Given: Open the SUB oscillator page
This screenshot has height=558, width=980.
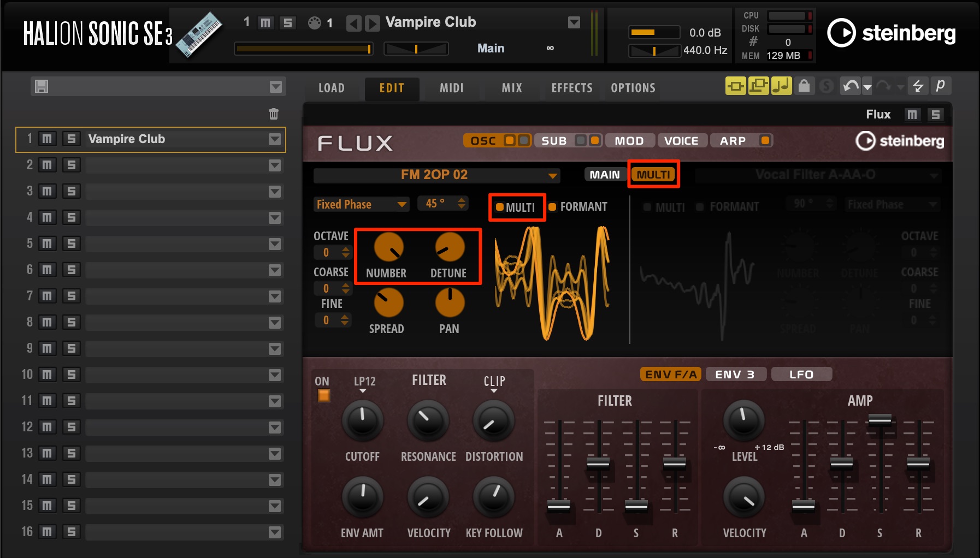Looking at the screenshot, I should click(554, 141).
